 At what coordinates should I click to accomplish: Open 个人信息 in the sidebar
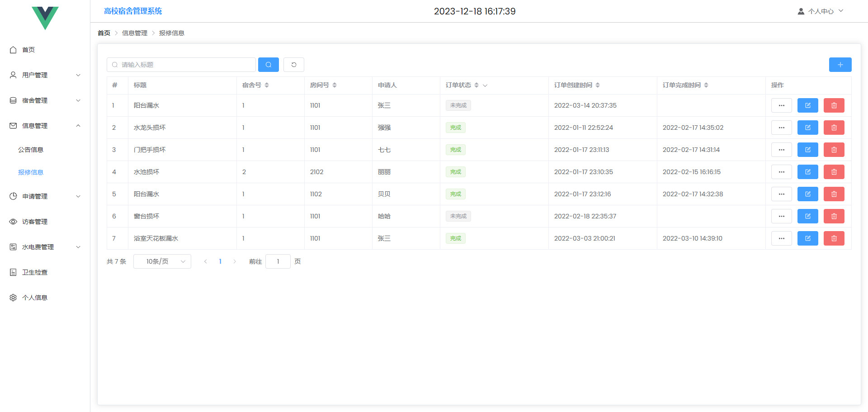[x=45, y=298]
